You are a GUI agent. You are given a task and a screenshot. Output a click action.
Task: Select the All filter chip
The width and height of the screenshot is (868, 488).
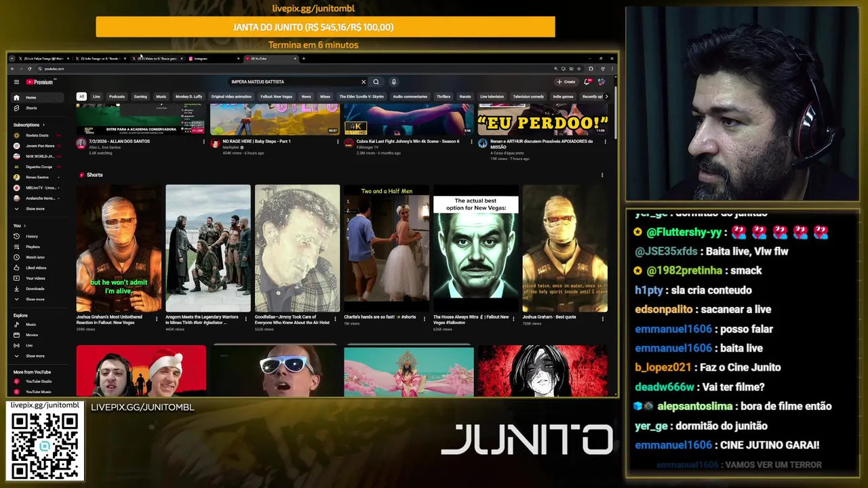(x=81, y=96)
